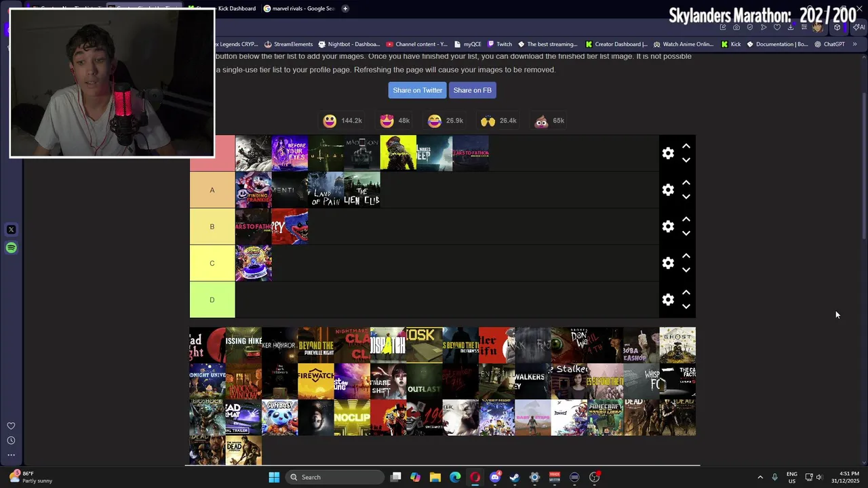Open settings gear for tier A row
Viewport: 868px width, 488px height.
(x=668, y=190)
